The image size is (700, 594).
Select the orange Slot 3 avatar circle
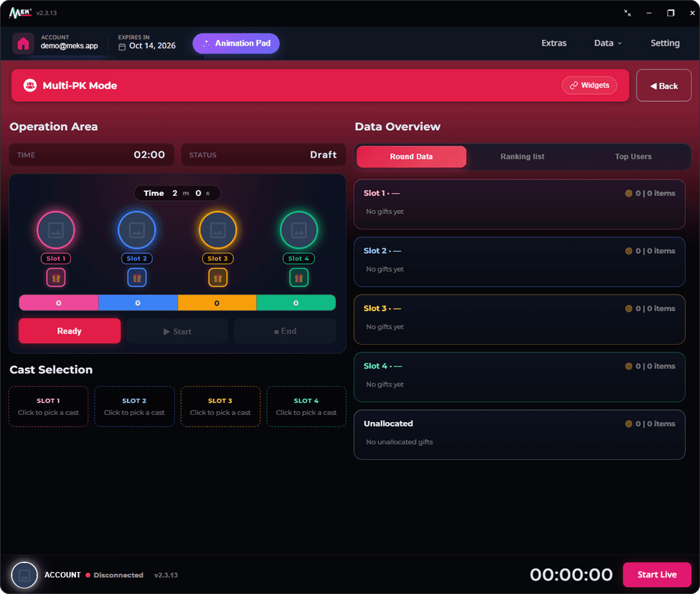coord(218,230)
